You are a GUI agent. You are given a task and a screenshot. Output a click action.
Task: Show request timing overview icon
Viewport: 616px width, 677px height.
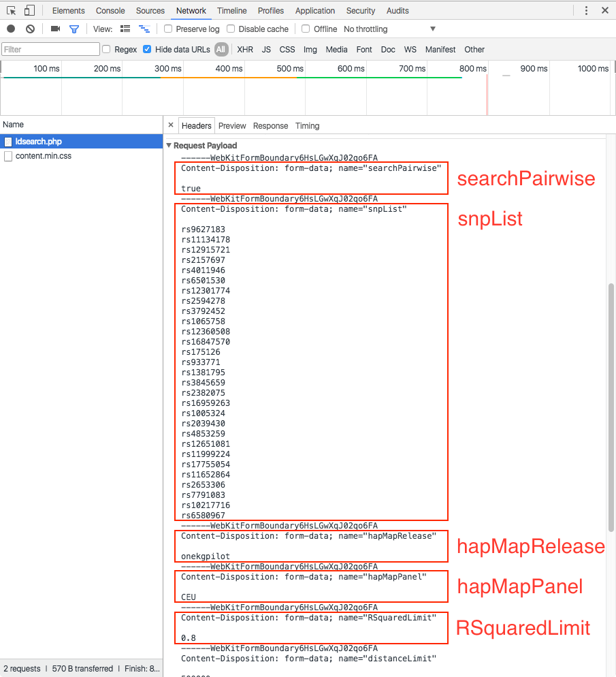click(144, 29)
